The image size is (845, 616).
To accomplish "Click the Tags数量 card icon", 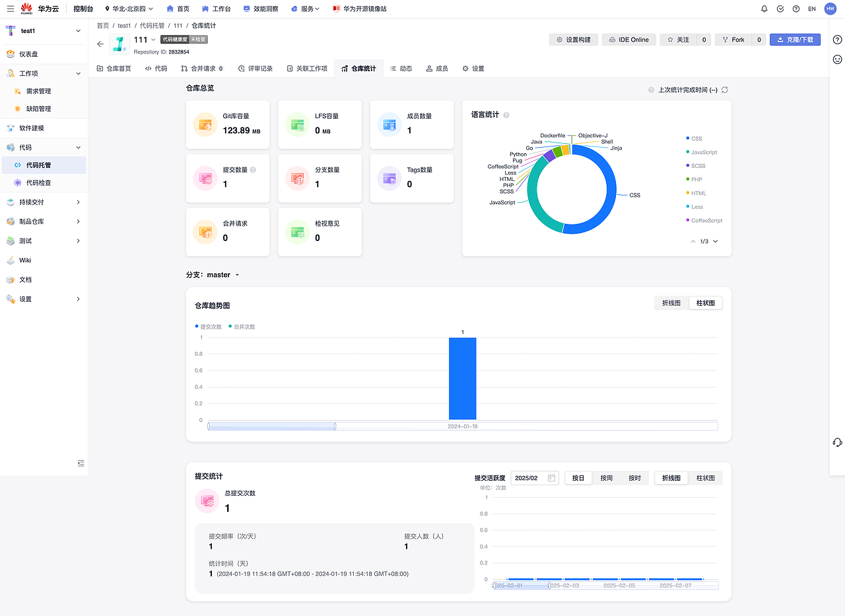I will click(x=389, y=178).
